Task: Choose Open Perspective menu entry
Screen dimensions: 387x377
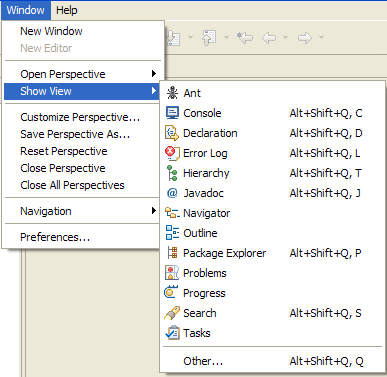Action: [83, 74]
